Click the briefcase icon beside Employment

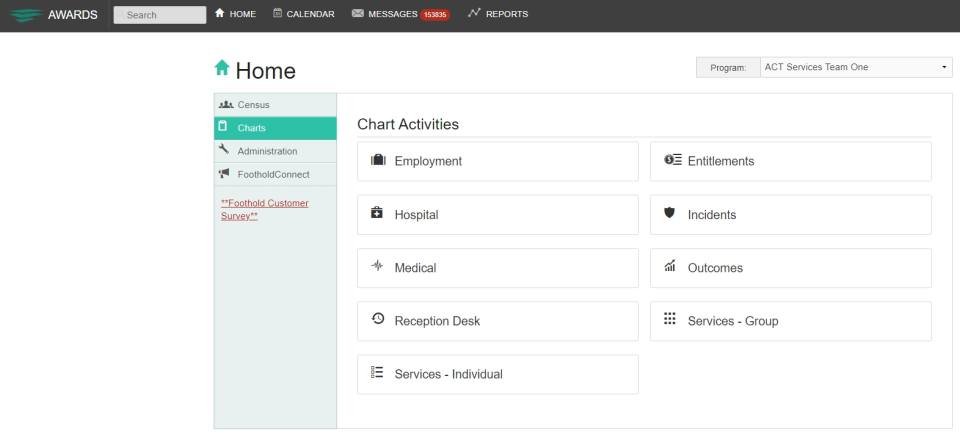pos(378,160)
